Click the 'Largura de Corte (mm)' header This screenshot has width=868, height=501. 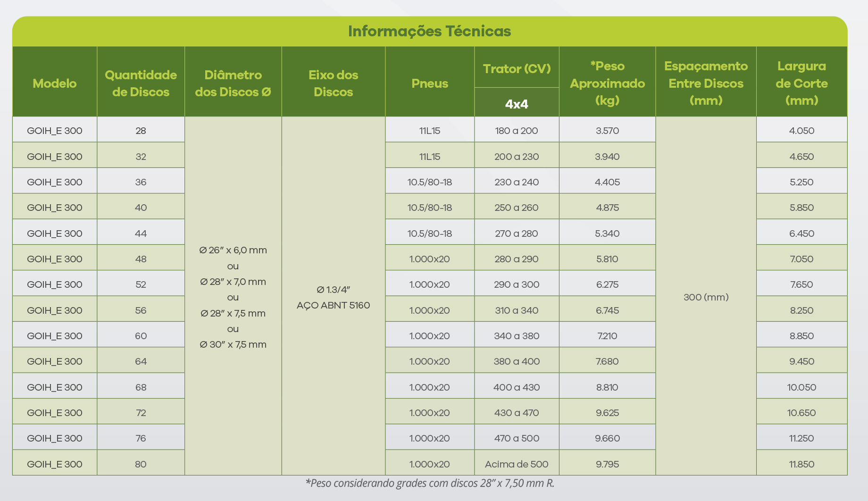tap(801, 83)
